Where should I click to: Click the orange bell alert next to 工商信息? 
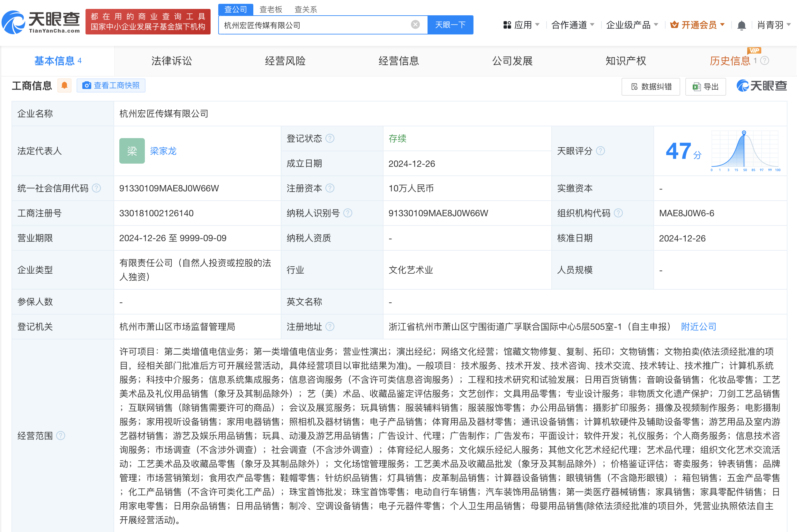coord(64,85)
